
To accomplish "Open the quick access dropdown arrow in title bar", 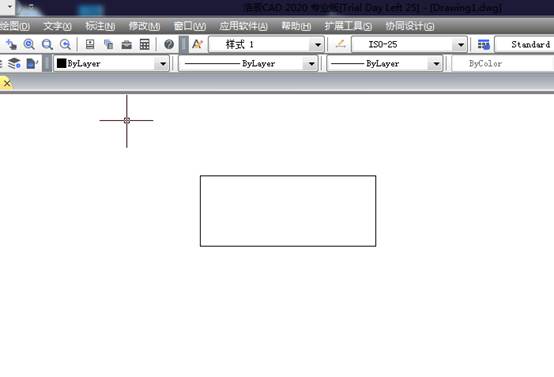I will pyautogui.click(x=10, y=6).
